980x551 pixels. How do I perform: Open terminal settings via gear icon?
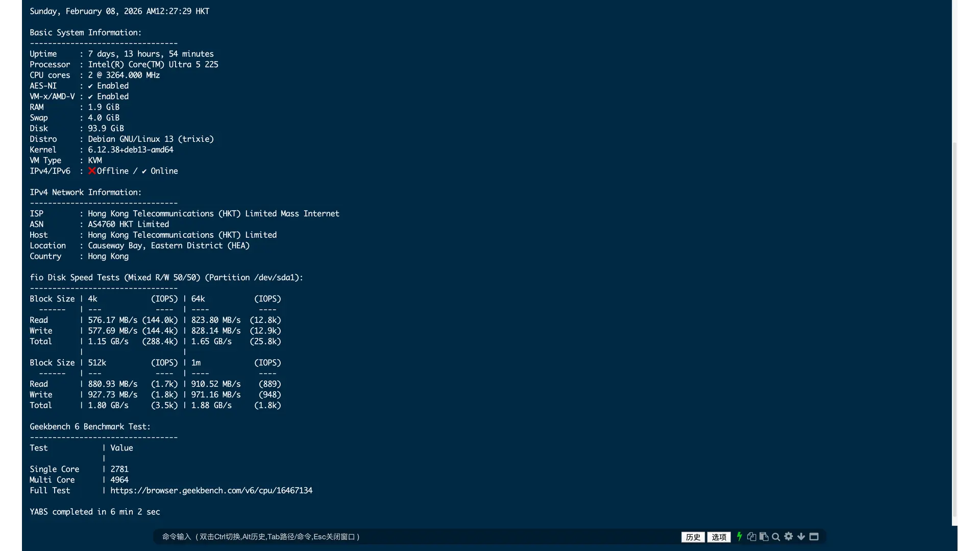point(789,536)
